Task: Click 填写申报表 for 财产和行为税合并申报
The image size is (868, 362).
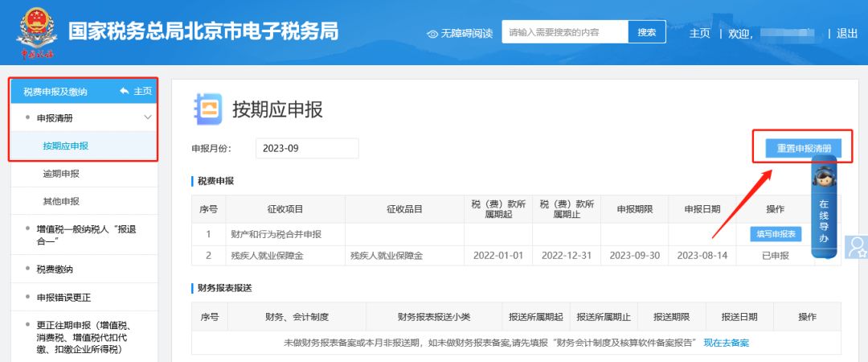Action: tap(776, 234)
